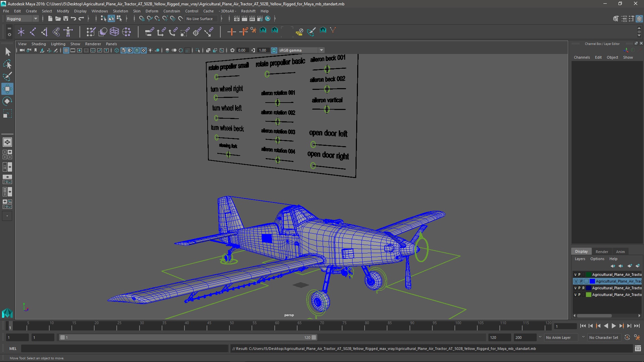Open the Channels menu in Channel Box

point(582,57)
